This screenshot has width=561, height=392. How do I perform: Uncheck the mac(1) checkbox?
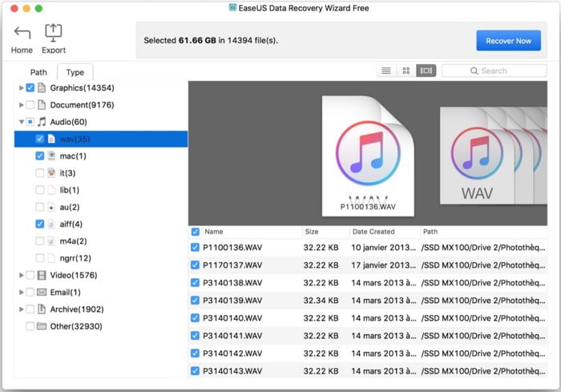coord(40,156)
